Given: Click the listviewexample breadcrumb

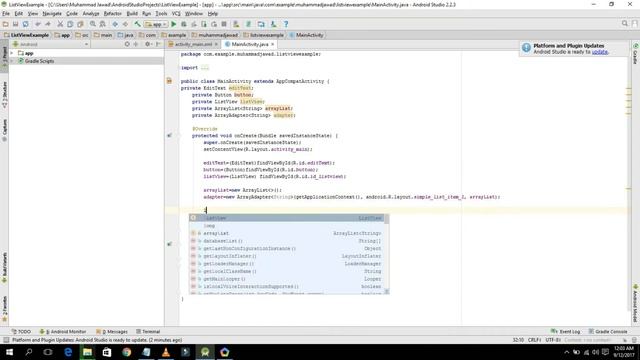Looking at the screenshot, I should coord(264,35).
